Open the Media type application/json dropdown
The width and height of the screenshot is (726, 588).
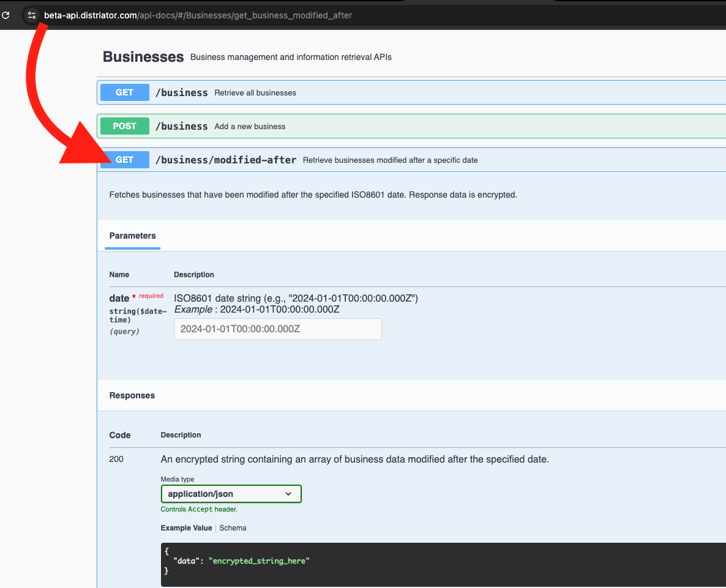point(231,494)
